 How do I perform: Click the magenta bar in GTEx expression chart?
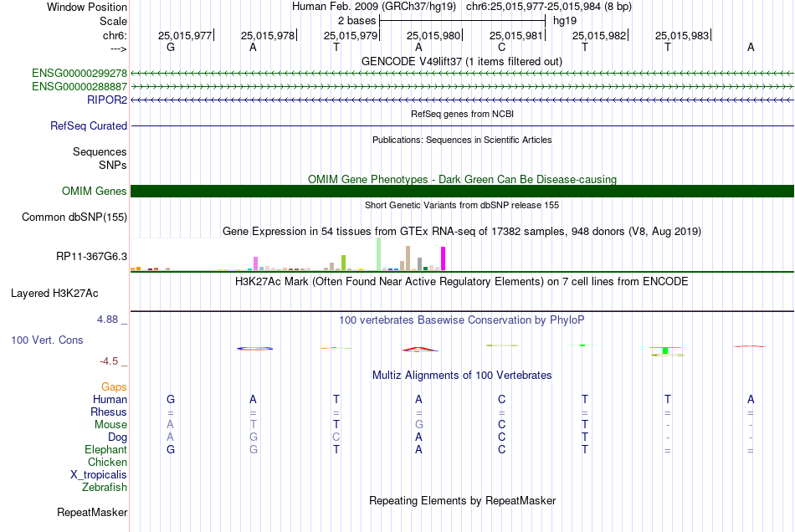[444, 258]
